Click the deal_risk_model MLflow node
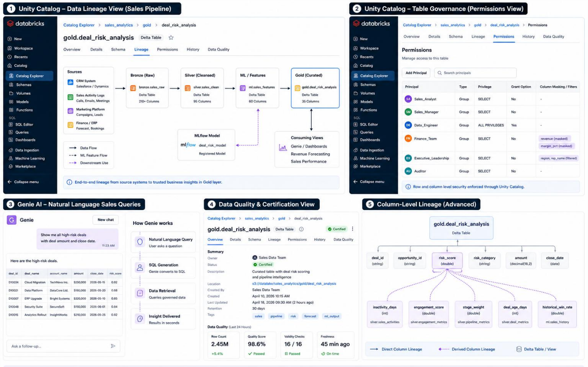The height and width of the screenshot is (367, 588). (206, 145)
